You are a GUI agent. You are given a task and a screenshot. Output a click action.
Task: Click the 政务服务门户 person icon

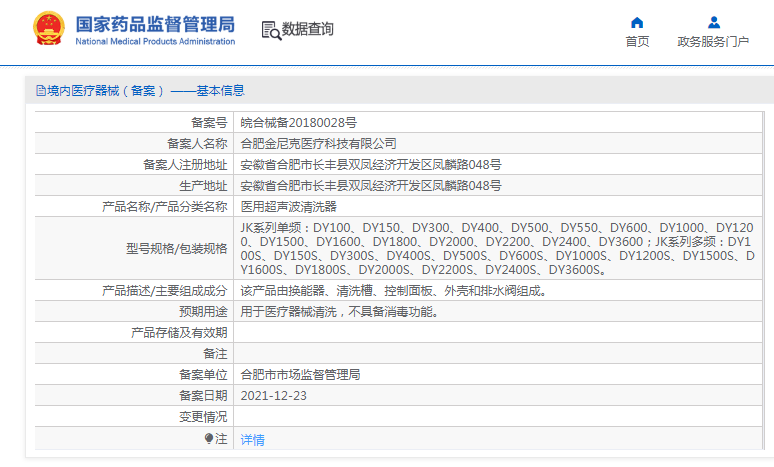[713, 23]
